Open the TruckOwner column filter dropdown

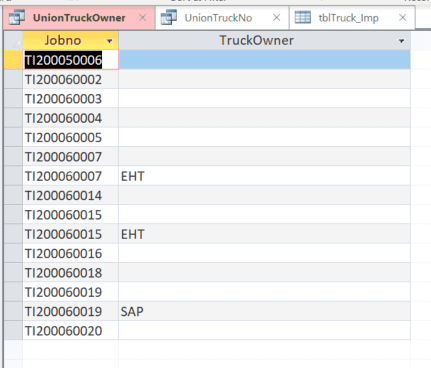[402, 41]
